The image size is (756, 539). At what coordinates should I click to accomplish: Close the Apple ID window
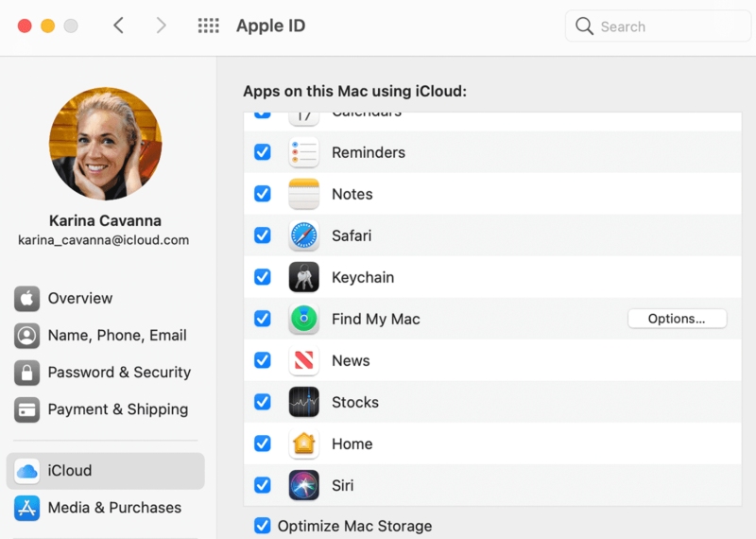click(x=25, y=26)
